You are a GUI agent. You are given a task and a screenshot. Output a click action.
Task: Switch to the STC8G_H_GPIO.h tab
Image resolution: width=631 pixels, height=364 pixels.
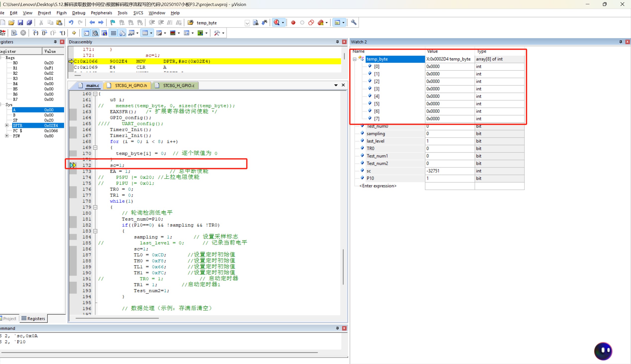coord(127,86)
